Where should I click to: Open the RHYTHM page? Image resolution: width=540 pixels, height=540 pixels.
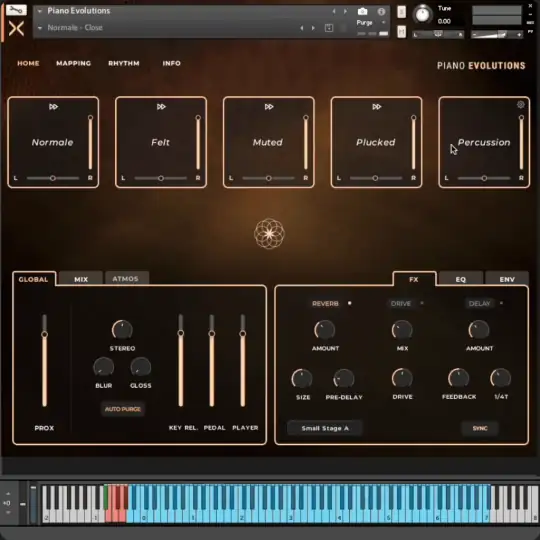pos(124,63)
